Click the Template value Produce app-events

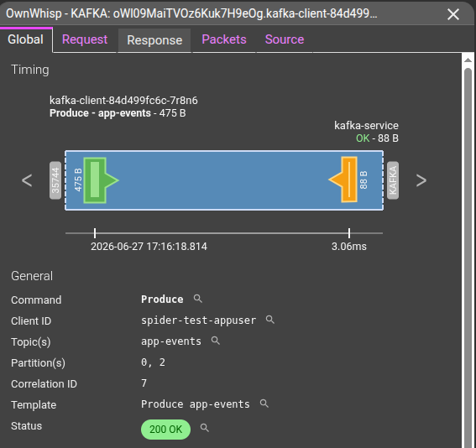click(x=196, y=404)
